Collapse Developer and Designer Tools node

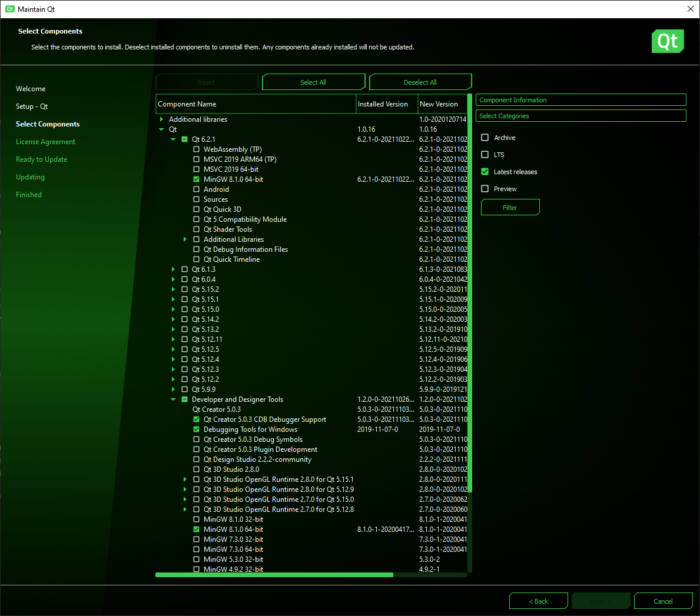click(173, 399)
